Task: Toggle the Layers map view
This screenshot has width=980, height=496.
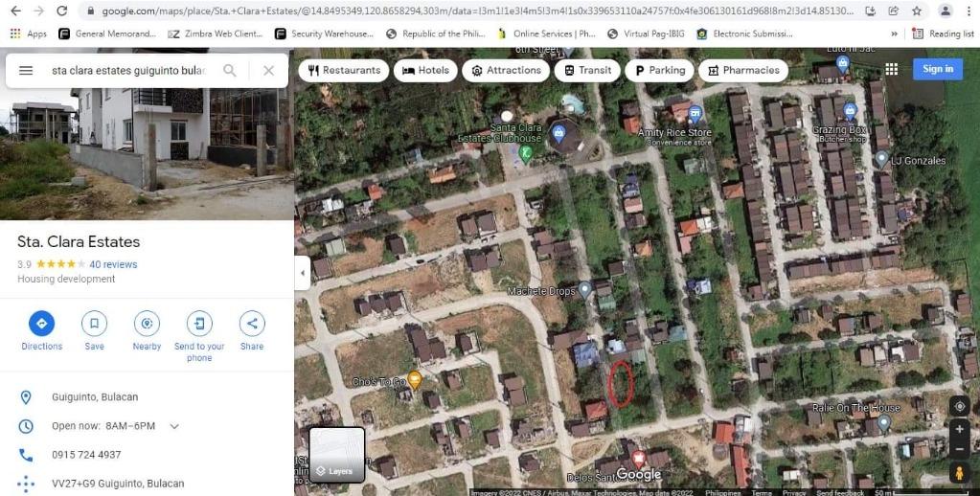Action: [x=336, y=455]
